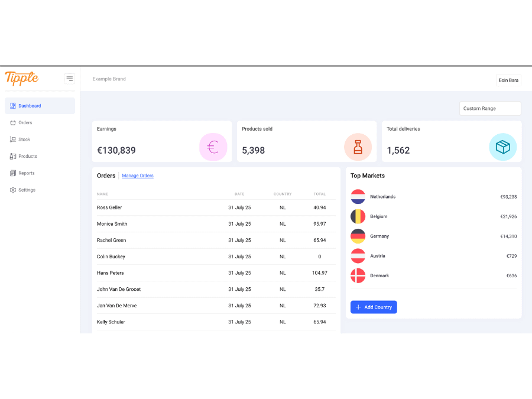This screenshot has width=532, height=399.
Task: Click the Germany flag icon
Action: (358, 236)
